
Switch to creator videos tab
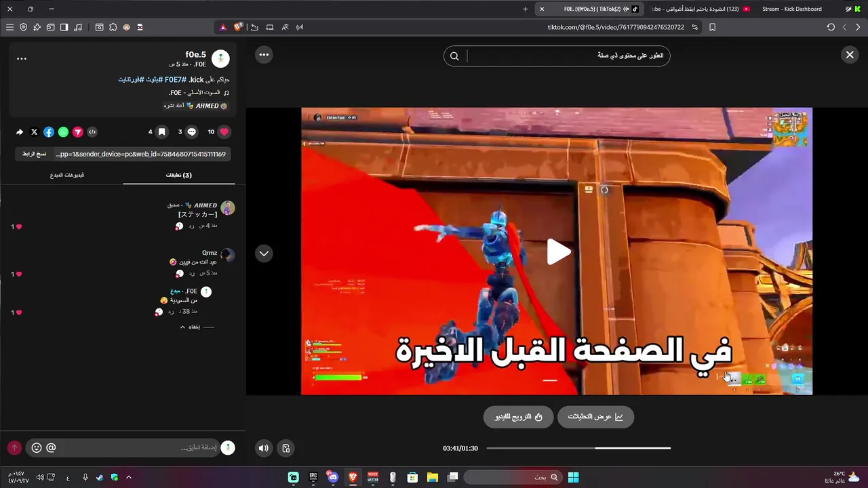[x=67, y=175]
